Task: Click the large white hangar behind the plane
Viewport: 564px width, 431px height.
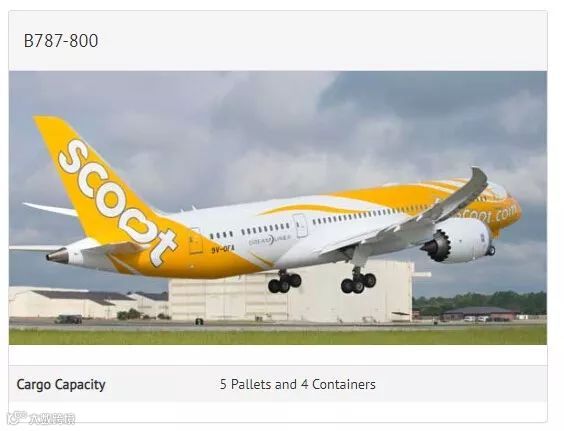Action: coord(291,294)
